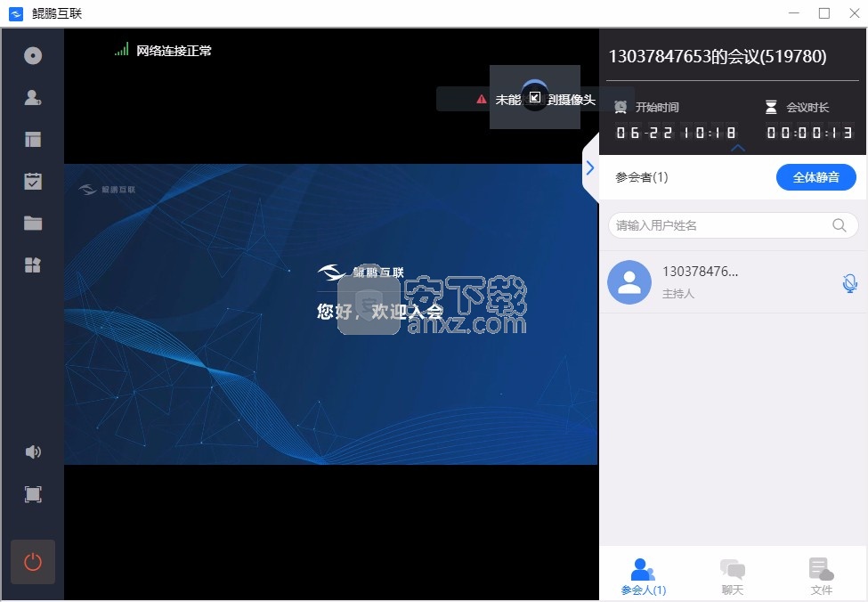Open the user profile icon in sidebar
868x602 pixels.
tap(33, 97)
